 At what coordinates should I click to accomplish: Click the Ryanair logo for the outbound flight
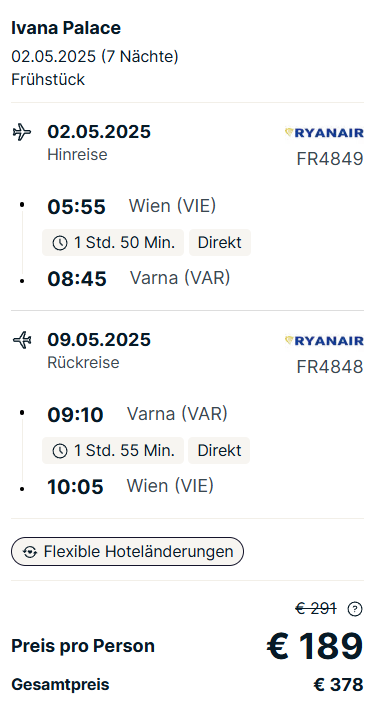[324, 133]
